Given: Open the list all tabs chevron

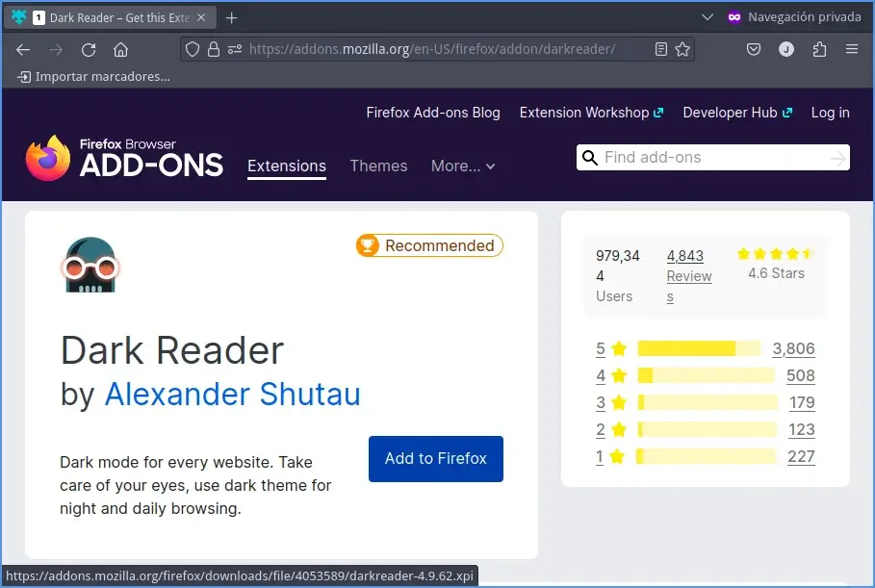Looking at the screenshot, I should coord(708,17).
